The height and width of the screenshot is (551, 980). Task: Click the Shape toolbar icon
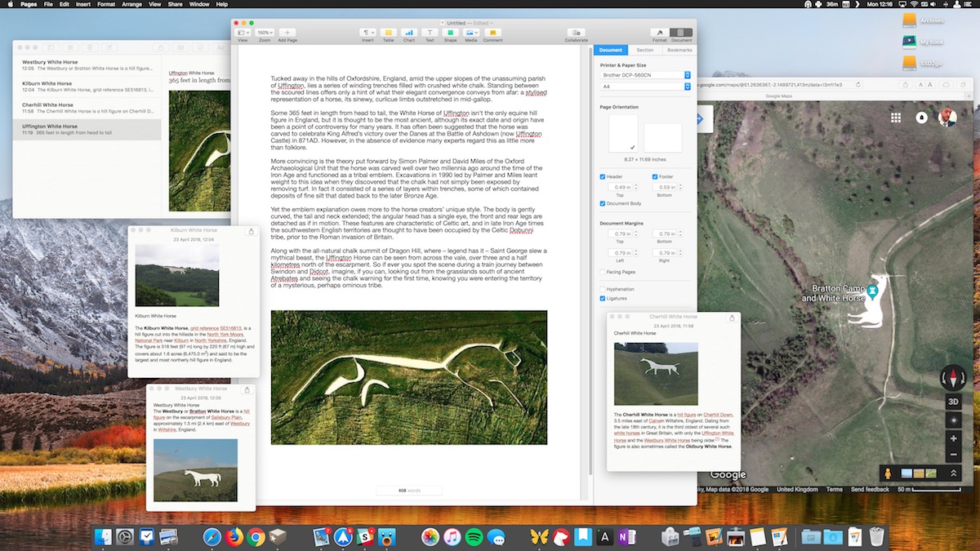coord(451,33)
